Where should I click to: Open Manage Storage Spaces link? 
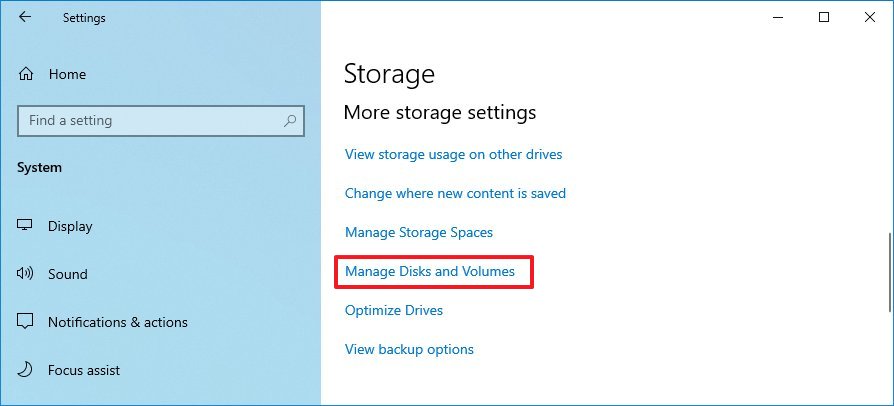pos(419,233)
